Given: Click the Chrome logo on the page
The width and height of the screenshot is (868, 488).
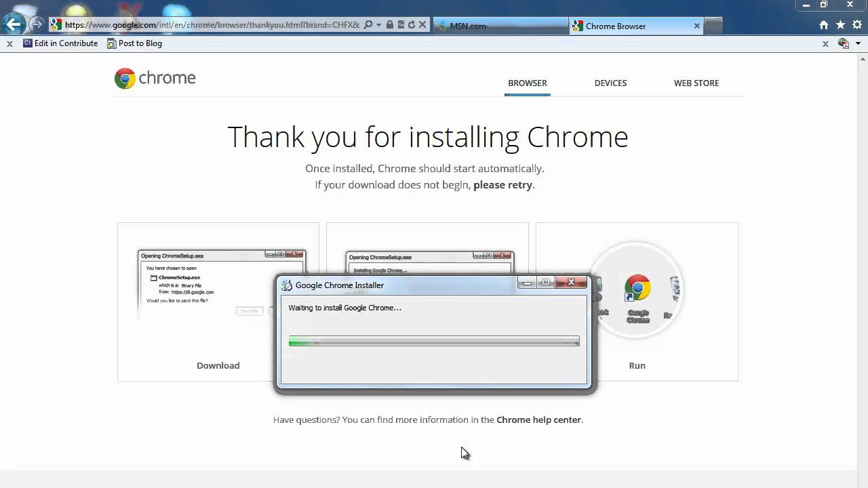Looking at the screenshot, I should 155,78.
